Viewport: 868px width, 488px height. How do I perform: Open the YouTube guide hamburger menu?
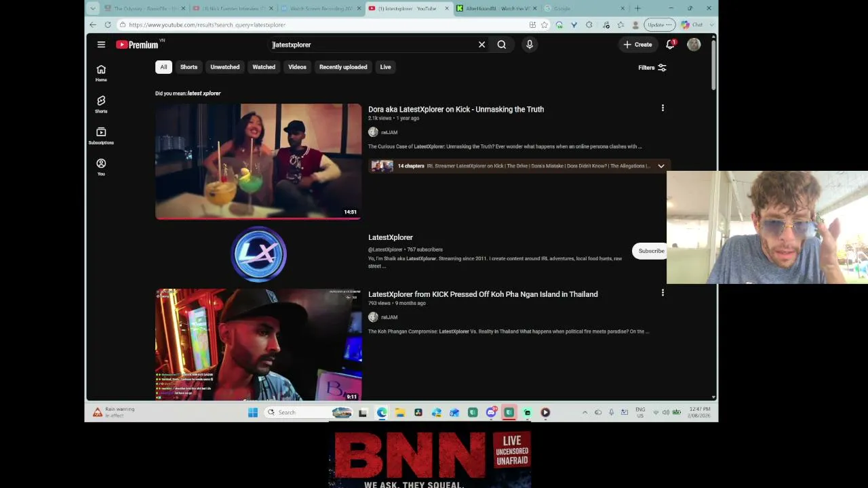coord(101,45)
